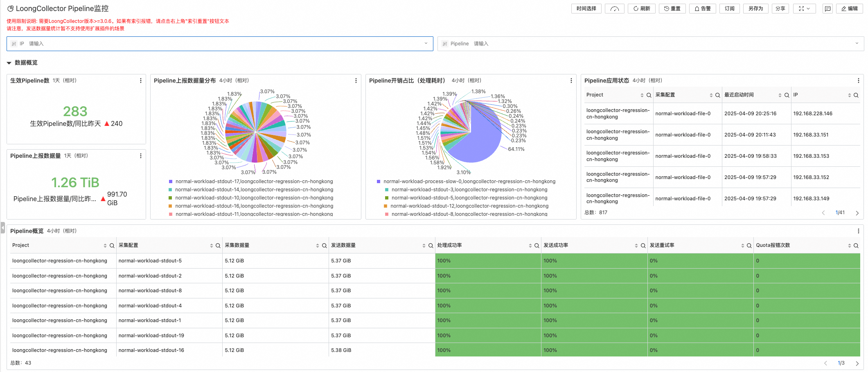Search the 采集数据量 column in Pipeline概览

(x=324, y=246)
